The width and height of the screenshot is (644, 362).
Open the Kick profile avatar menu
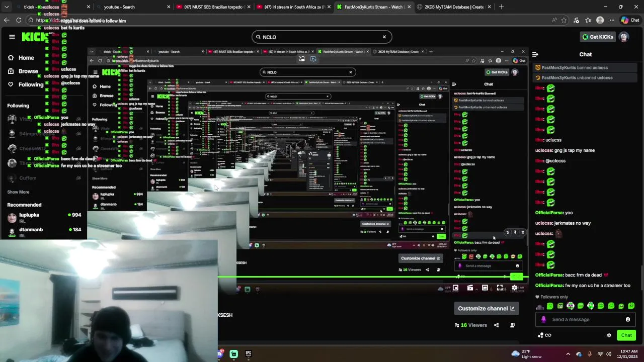pyautogui.click(x=624, y=37)
